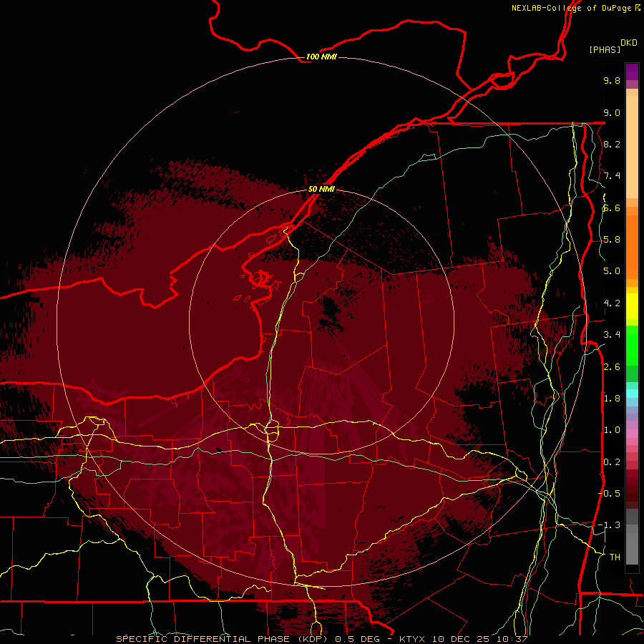Click the [PHAS] unit label
This screenshot has height=644, width=644.
(x=604, y=49)
